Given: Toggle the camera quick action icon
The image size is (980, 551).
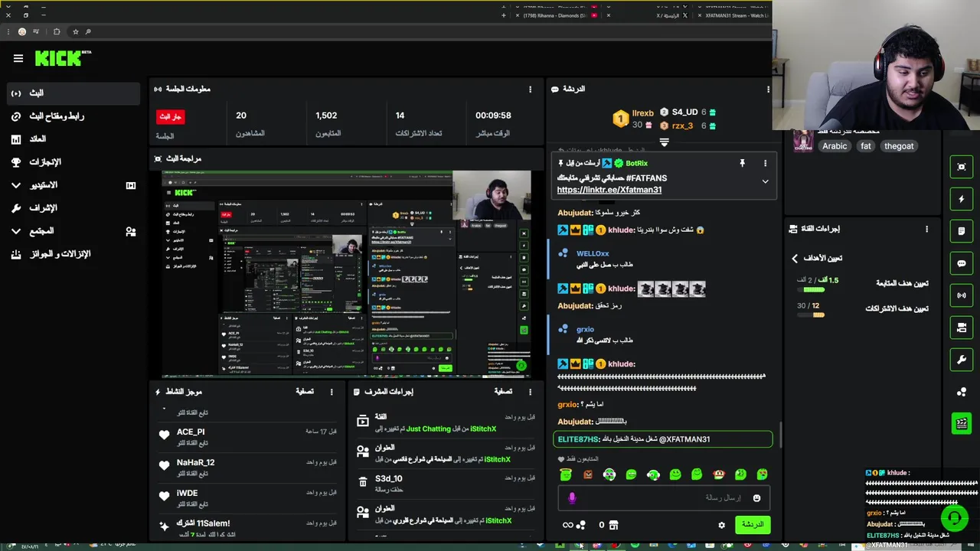Looking at the screenshot, I should (962, 328).
